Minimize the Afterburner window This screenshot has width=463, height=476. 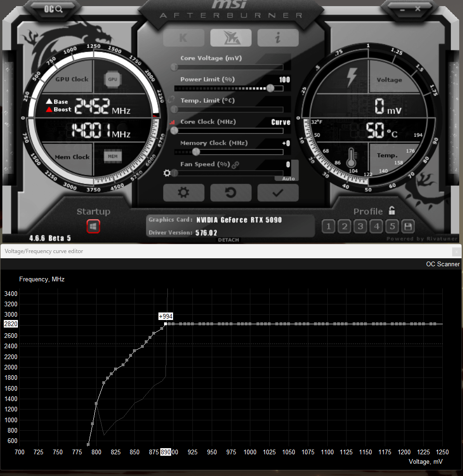coord(403,10)
